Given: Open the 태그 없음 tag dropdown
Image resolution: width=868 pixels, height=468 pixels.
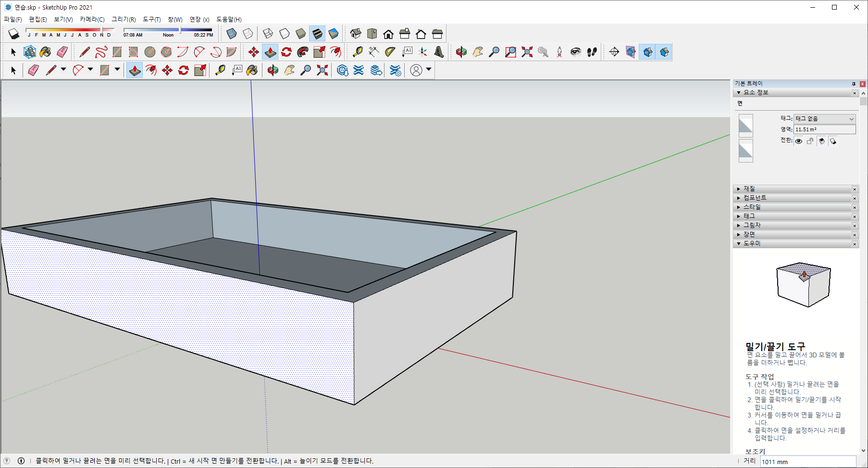Looking at the screenshot, I should point(824,119).
